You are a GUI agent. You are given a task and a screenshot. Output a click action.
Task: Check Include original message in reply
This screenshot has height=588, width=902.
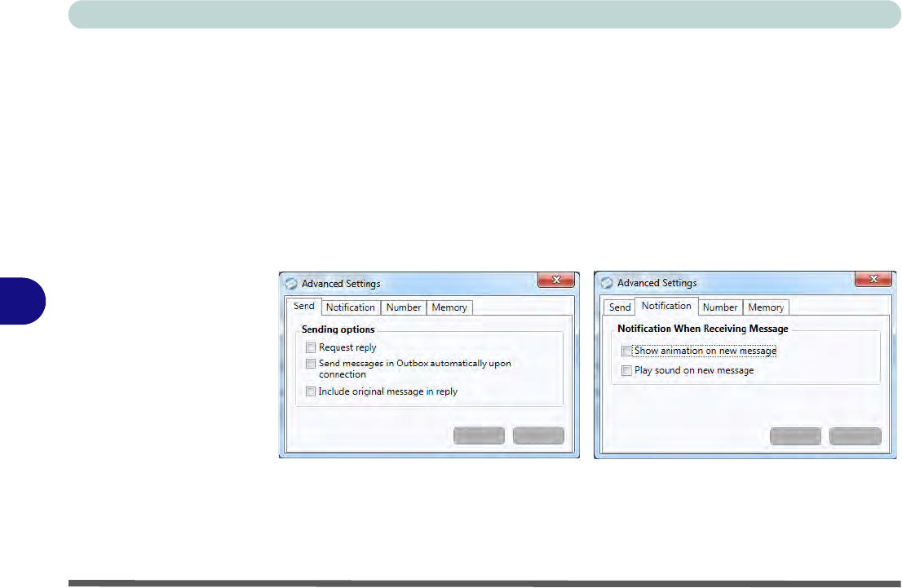[311, 391]
